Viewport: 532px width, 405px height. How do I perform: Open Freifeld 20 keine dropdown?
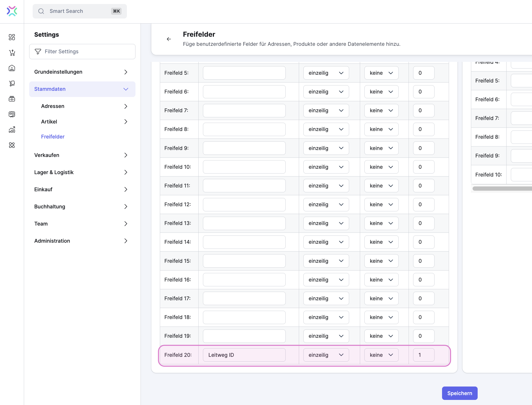point(381,355)
